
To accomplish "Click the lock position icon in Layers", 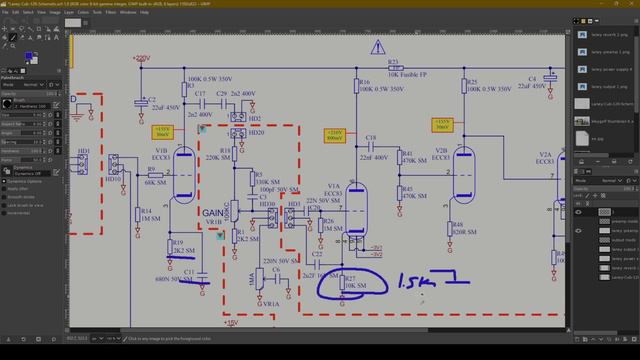I will (x=596, y=196).
